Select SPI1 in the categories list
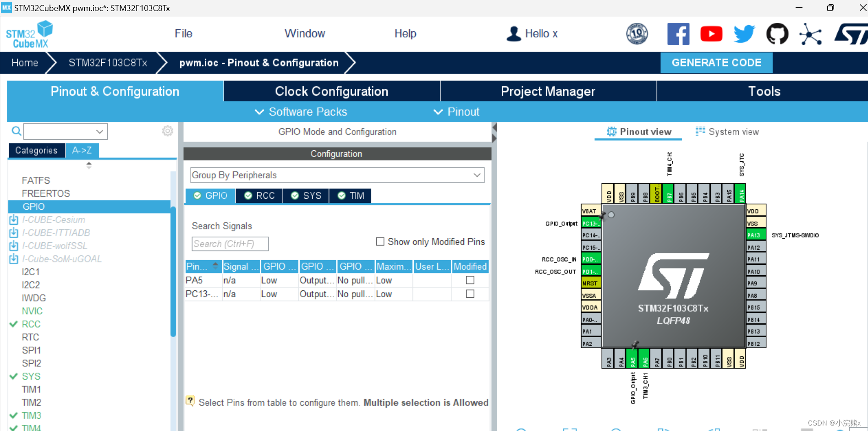Viewport: 868px width, 431px height. [31, 350]
